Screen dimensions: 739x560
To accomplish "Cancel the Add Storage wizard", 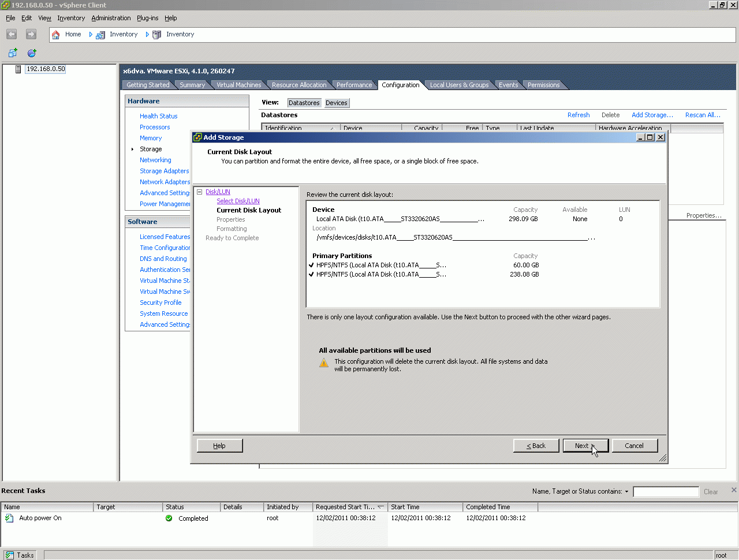I will pyautogui.click(x=634, y=446).
